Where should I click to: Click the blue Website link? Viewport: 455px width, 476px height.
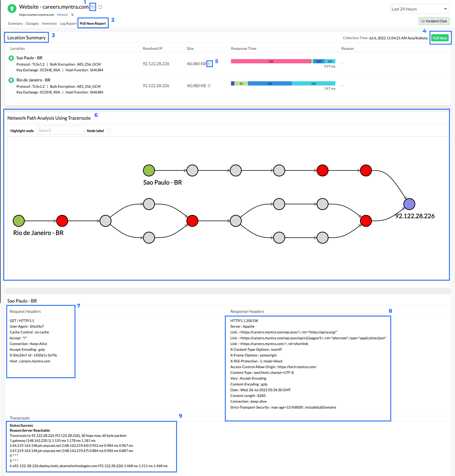tap(62, 15)
